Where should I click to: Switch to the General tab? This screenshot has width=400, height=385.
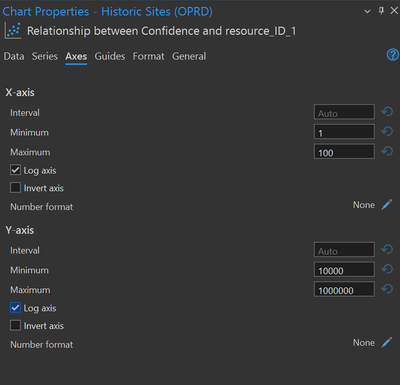189,56
